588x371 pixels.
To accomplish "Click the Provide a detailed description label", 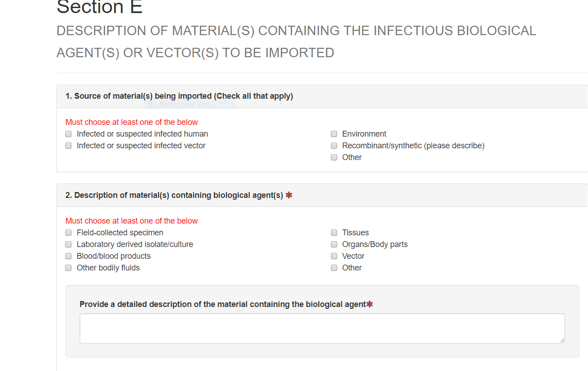I will pos(222,304).
